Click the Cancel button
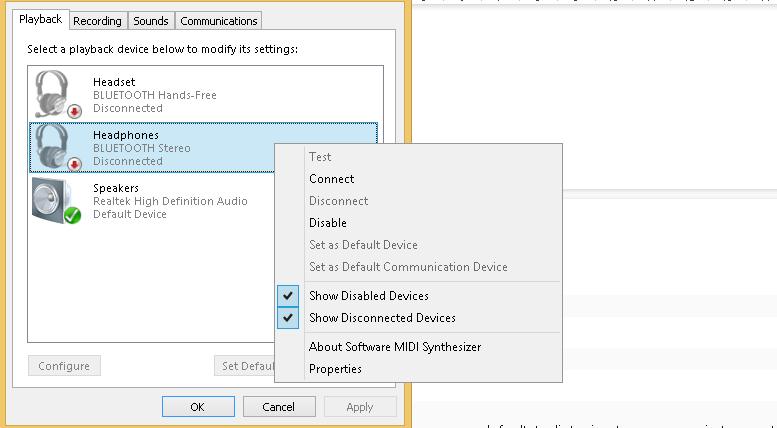Viewport: 777px width, 428px height. [279, 407]
